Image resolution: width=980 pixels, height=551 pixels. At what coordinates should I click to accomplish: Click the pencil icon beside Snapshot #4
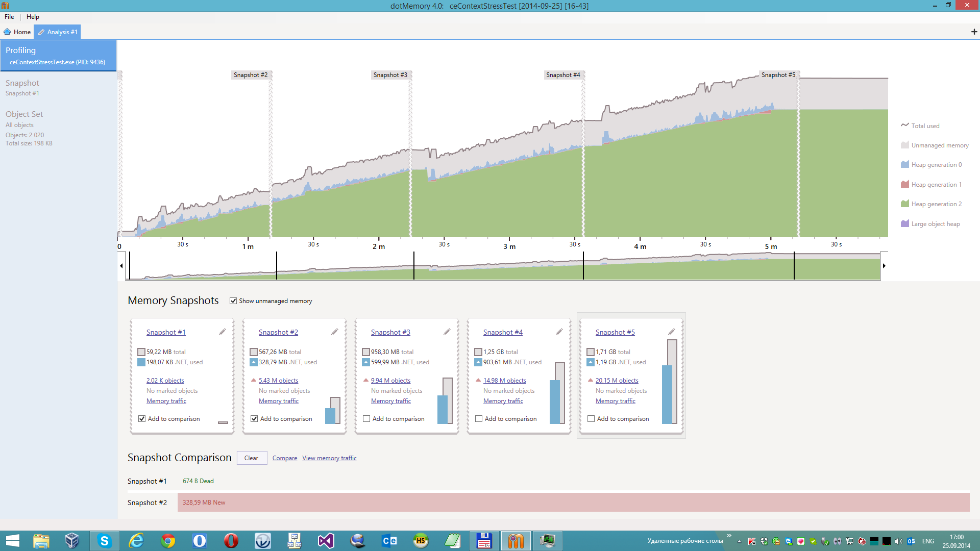pos(559,332)
